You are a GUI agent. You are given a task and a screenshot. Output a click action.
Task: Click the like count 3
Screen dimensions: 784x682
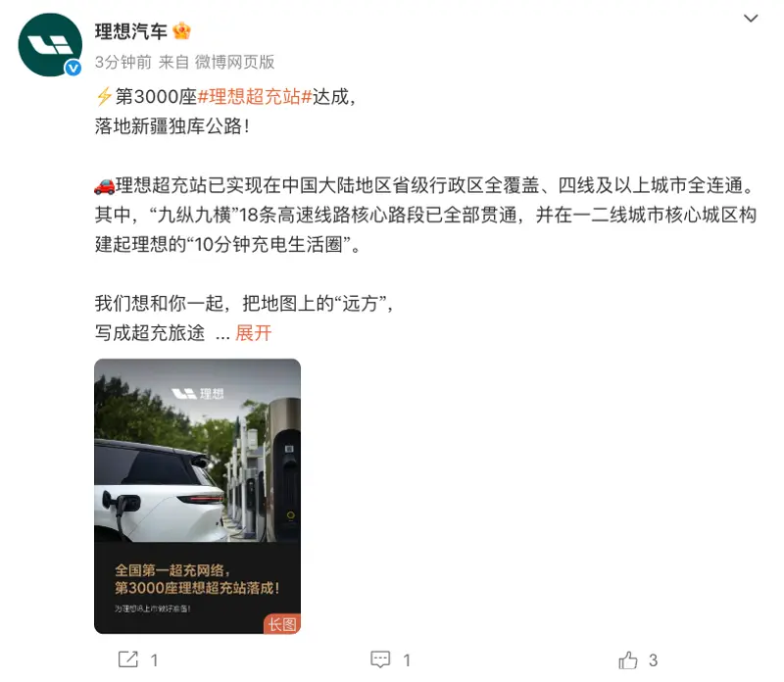coord(653,660)
